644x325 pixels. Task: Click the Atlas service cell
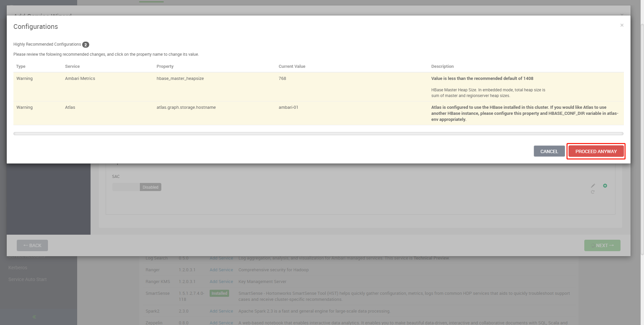70,107
